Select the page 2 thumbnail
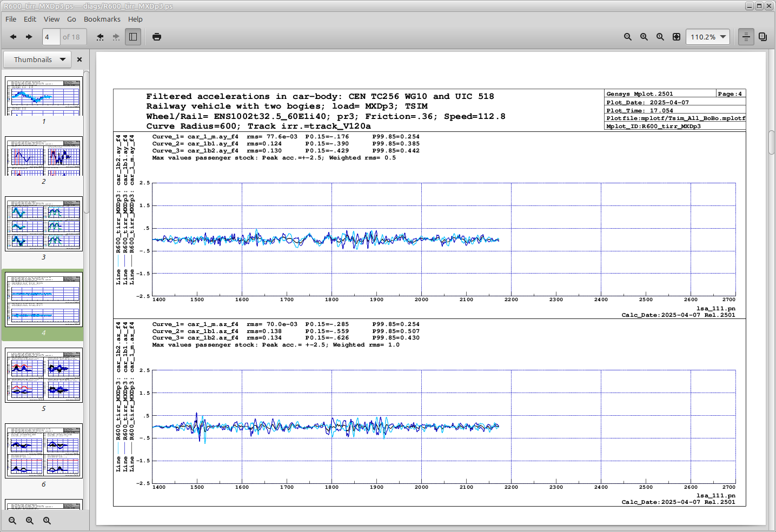 tap(44, 156)
